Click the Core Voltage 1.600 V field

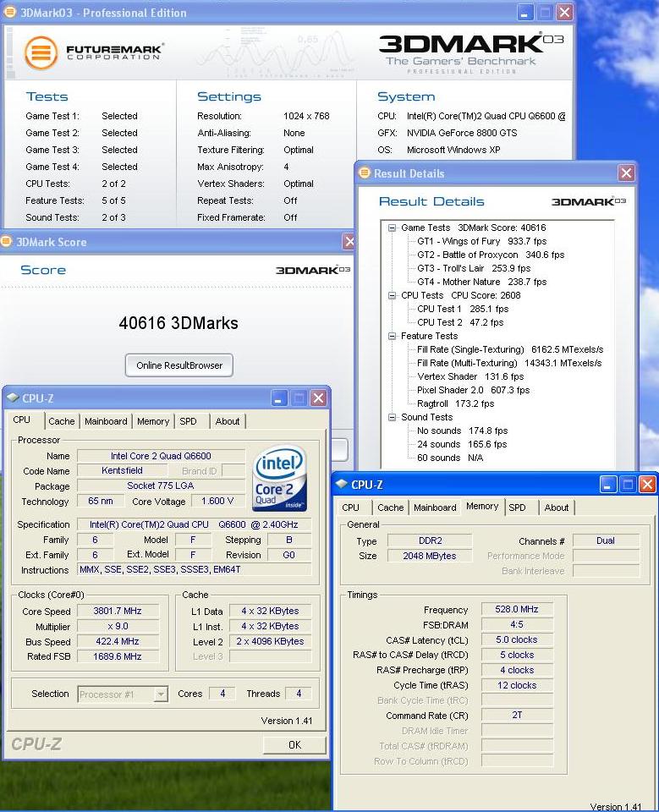coord(217,501)
